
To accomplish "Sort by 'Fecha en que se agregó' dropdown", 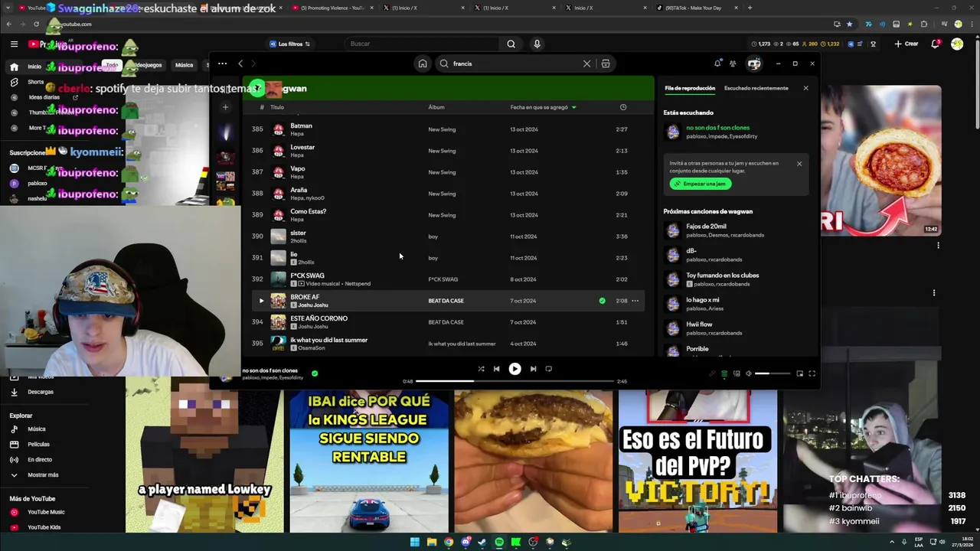I will [543, 107].
